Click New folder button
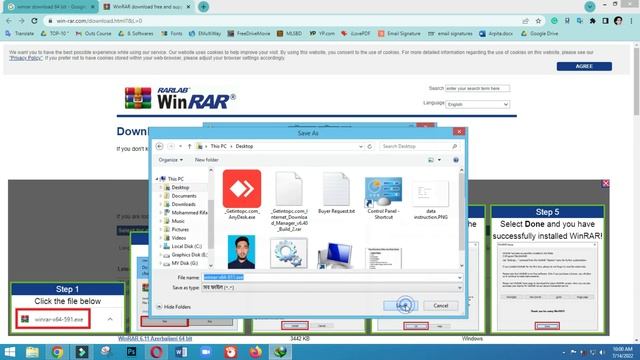The image size is (640, 360). click(207, 160)
